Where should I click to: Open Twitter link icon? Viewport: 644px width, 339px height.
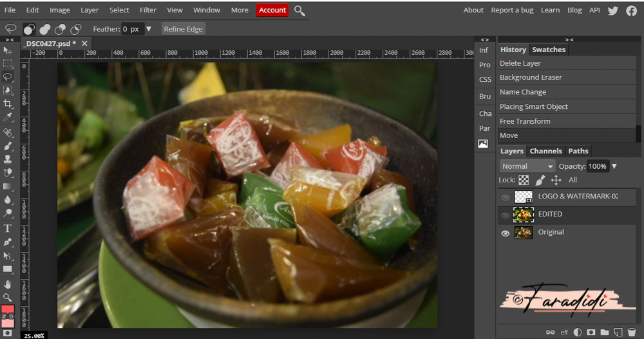613,11
